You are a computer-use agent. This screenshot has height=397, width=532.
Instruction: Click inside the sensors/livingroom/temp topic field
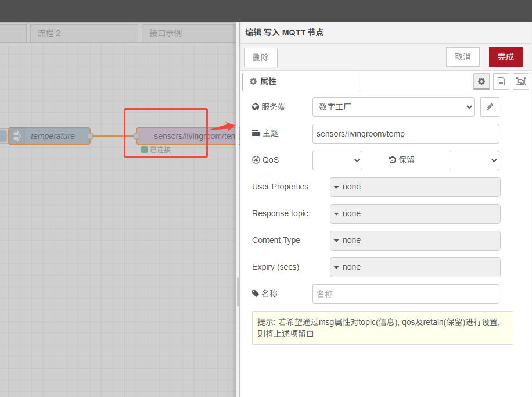(x=405, y=133)
